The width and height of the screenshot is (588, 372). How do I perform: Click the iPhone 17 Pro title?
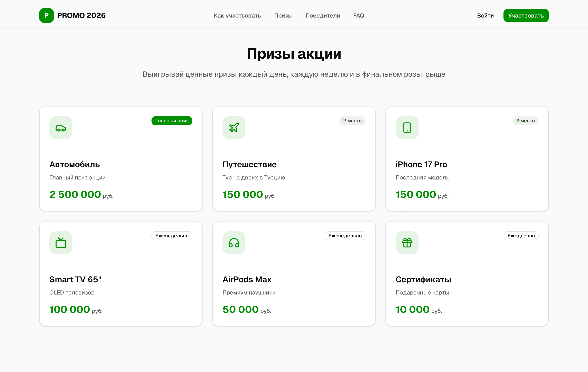[x=421, y=164]
